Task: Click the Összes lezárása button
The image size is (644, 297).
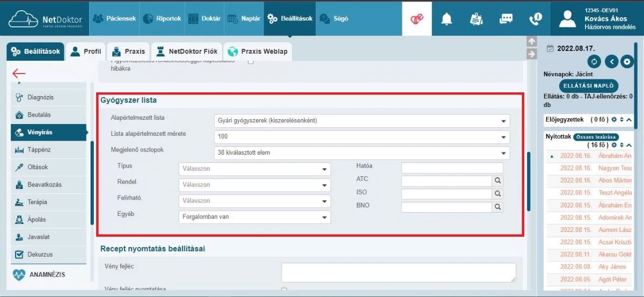Action: pos(596,137)
